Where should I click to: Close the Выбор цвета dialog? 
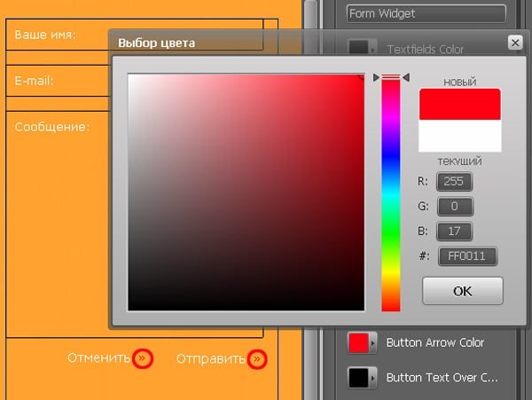coord(514,42)
